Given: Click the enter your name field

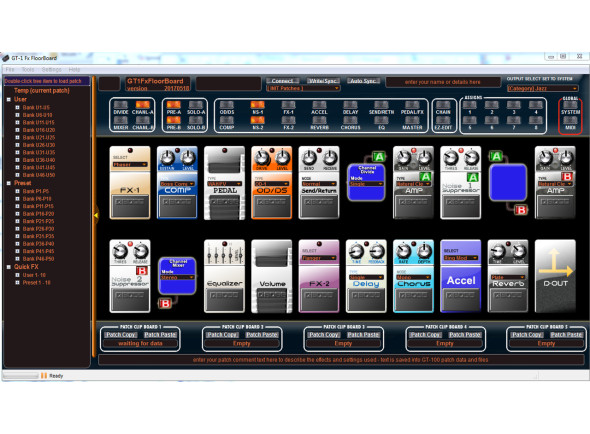Looking at the screenshot, I should point(442,82).
